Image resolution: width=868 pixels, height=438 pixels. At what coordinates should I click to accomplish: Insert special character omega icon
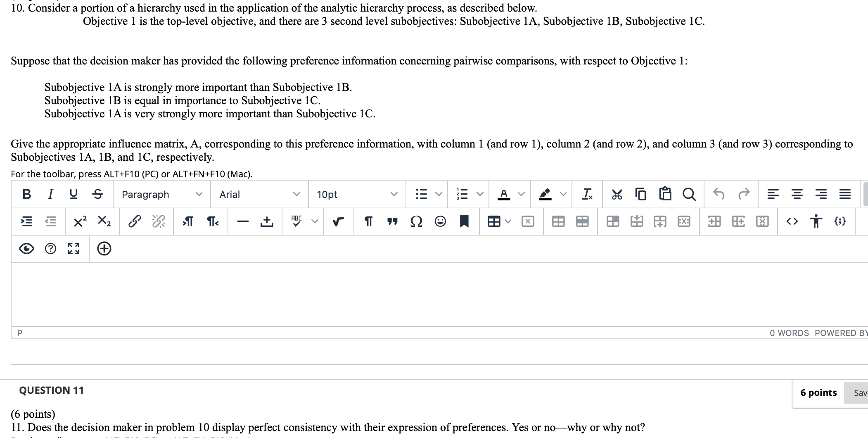click(x=416, y=222)
